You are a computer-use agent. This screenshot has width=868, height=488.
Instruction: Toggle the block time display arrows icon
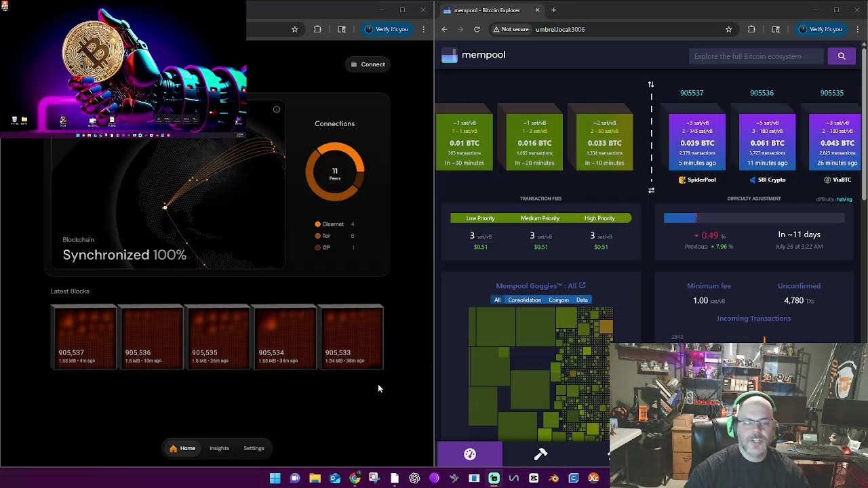coord(651,84)
